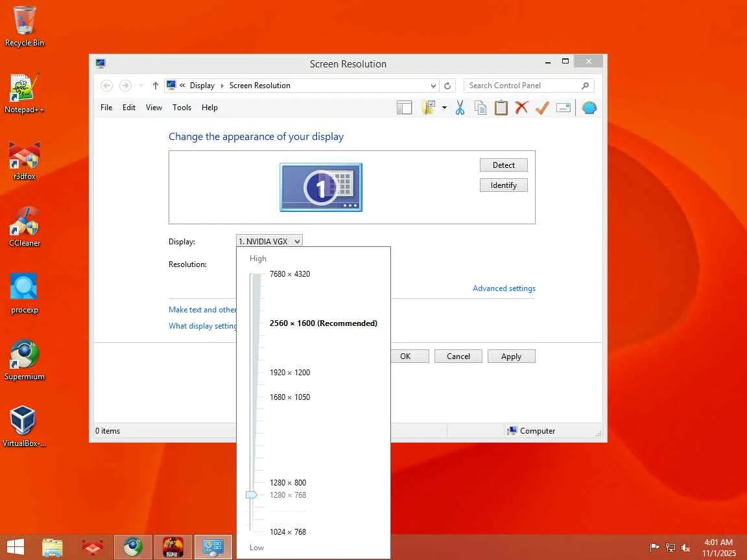Screen dimensions: 747x560
Task: Select r3dfox desktop shortcut
Action: [24, 160]
